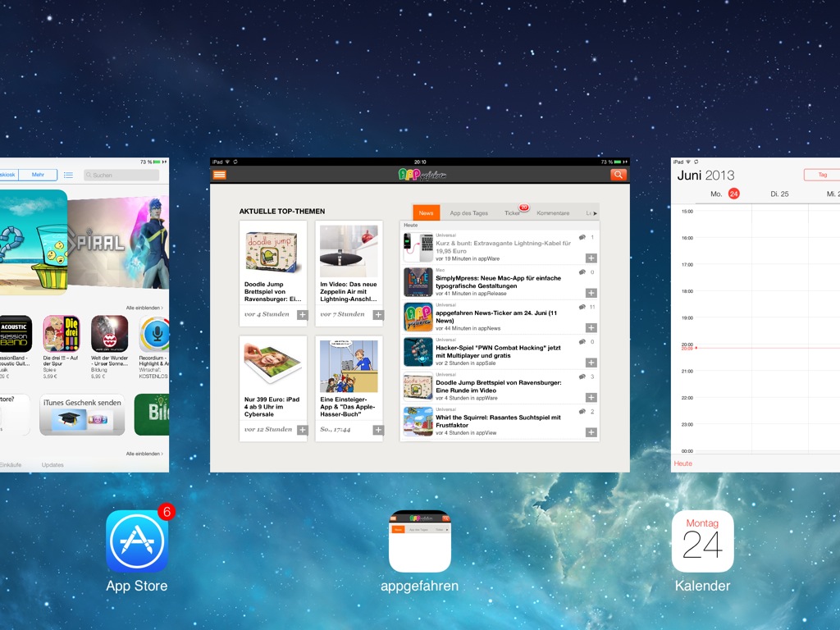This screenshot has height=630, width=840.
Task: Tap the Welt der Wunder app icon
Action: [x=108, y=334]
